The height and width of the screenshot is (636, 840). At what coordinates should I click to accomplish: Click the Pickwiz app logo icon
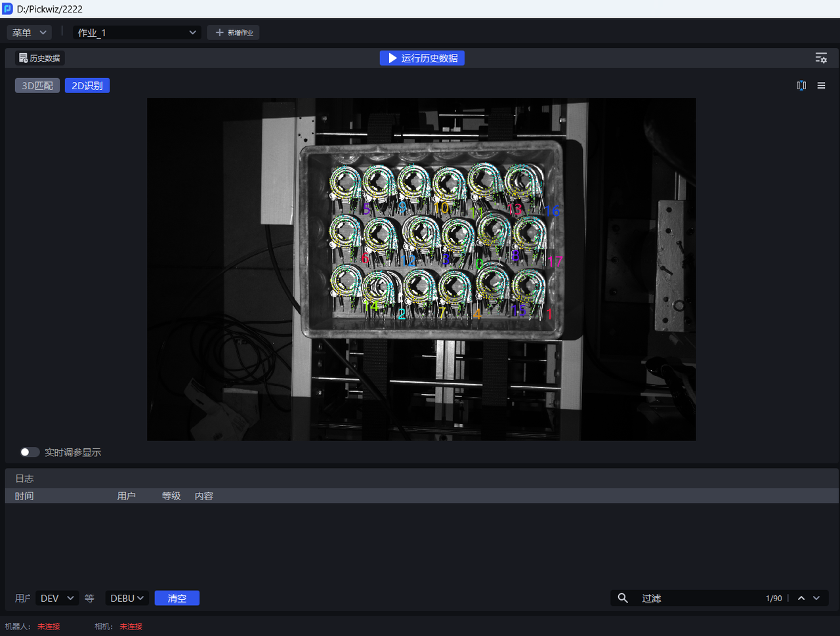[x=8, y=9]
